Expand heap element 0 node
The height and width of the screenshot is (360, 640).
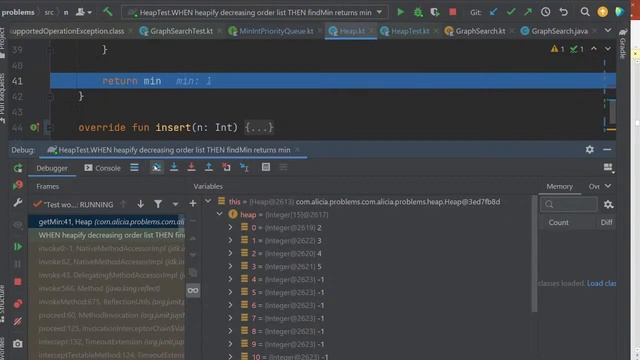pos(231,227)
